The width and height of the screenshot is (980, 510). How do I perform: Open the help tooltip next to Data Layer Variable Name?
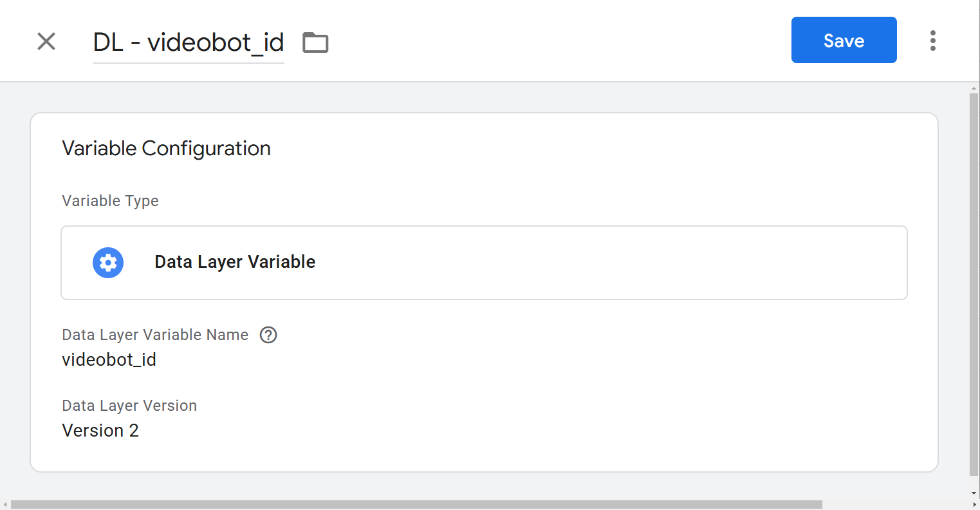click(268, 334)
